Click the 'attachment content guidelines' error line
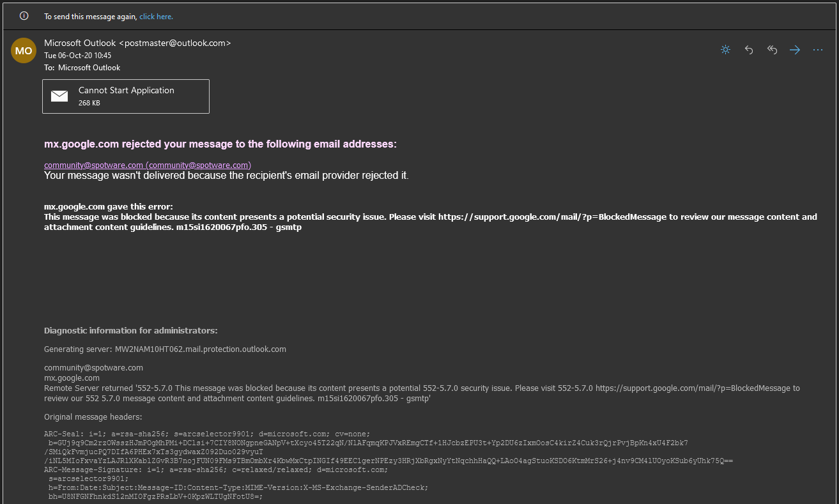839x504 pixels. point(173,227)
